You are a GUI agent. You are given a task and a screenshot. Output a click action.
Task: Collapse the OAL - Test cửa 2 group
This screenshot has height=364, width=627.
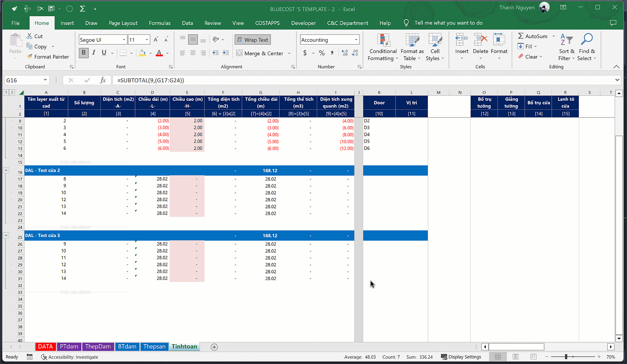6,171
